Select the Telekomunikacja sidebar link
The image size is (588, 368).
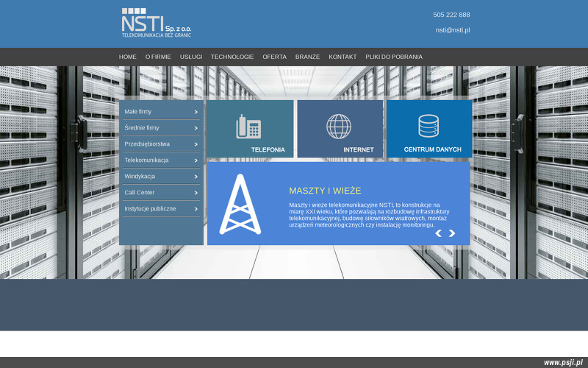(146, 160)
